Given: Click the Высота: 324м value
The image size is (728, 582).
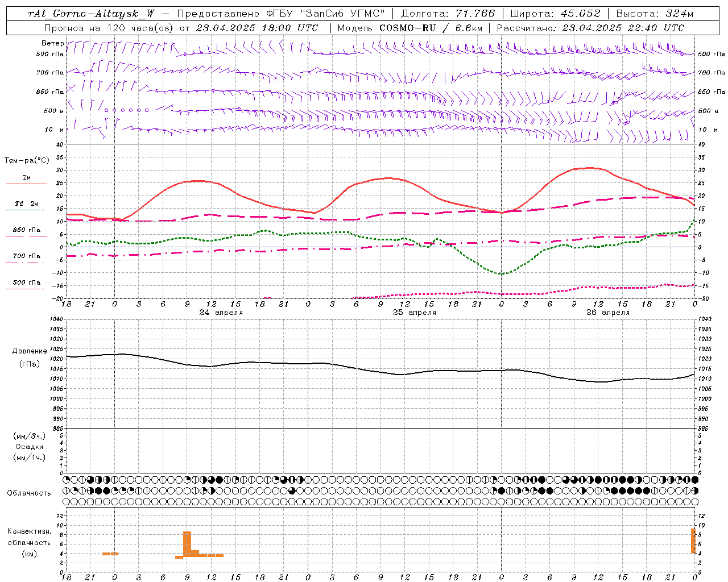Looking at the screenshot, I should [x=655, y=14].
